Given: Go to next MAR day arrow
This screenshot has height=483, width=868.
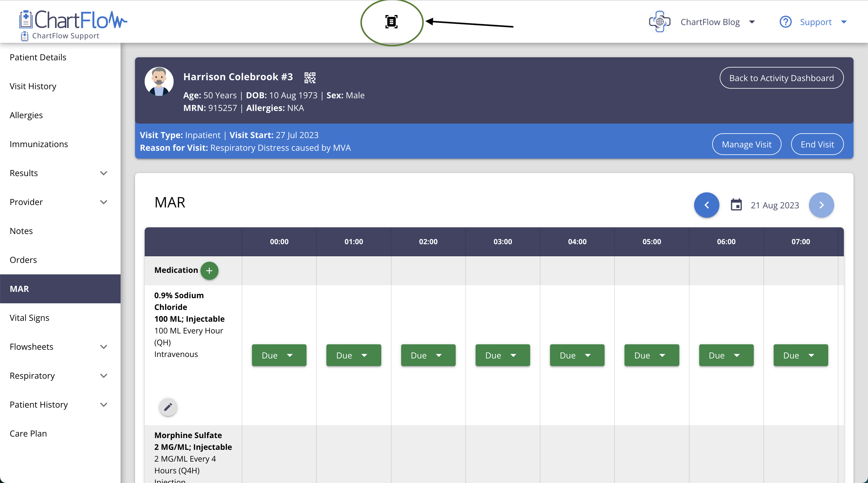Looking at the screenshot, I should tap(821, 205).
